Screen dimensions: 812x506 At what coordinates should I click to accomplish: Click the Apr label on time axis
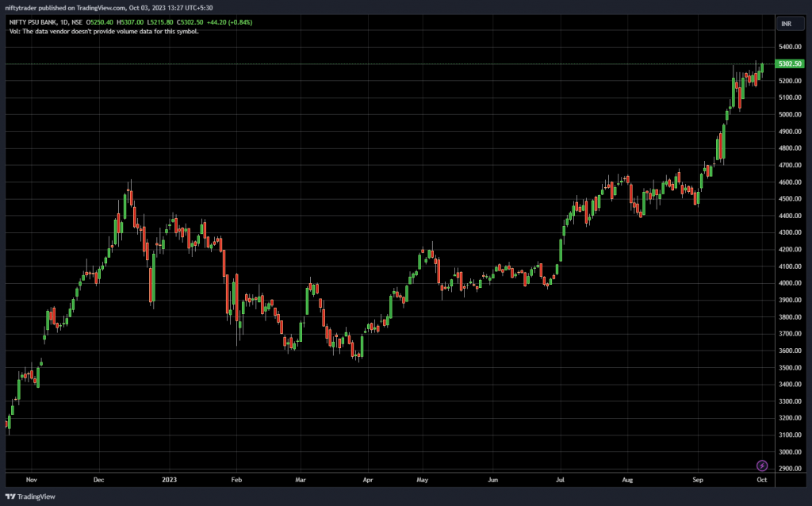click(x=368, y=480)
